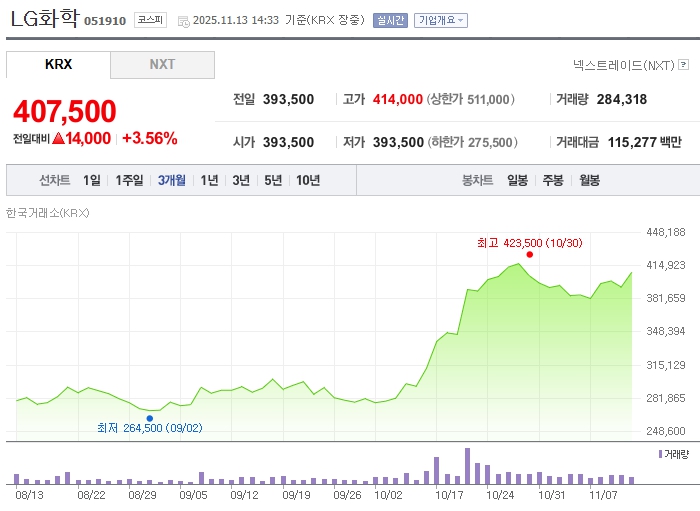The width and height of the screenshot is (700, 511).
Task: Click the clock icon beside the date
Action: pyautogui.click(x=183, y=20)
